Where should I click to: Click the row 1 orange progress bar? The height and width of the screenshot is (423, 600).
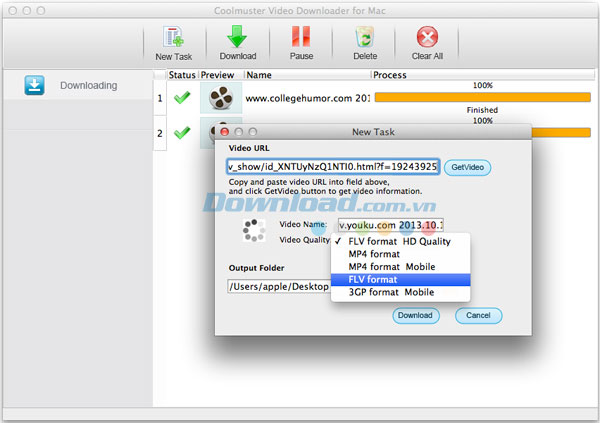pos(483,98)
